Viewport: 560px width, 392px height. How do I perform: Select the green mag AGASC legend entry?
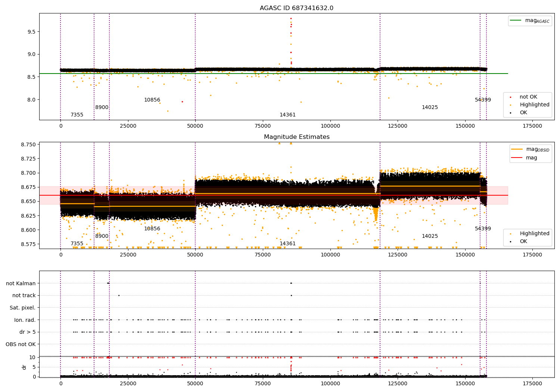click(x=530, y=21)
